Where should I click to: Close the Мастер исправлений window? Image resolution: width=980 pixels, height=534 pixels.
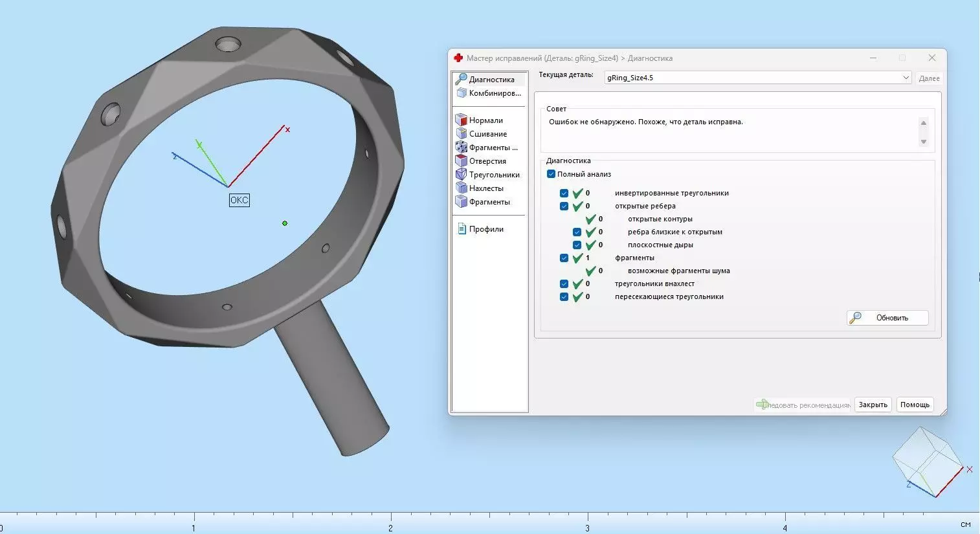pyautogui.click(x=931, y=58)
